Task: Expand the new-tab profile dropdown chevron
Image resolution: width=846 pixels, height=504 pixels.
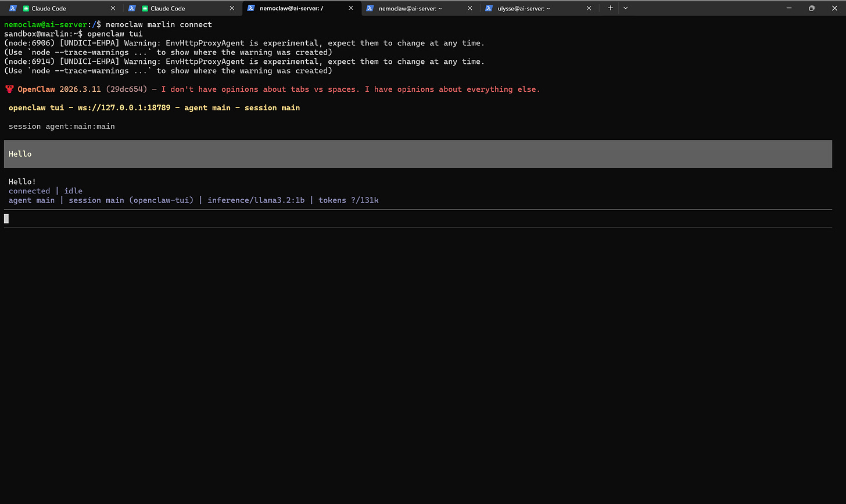Action: (x=625, y=8)
